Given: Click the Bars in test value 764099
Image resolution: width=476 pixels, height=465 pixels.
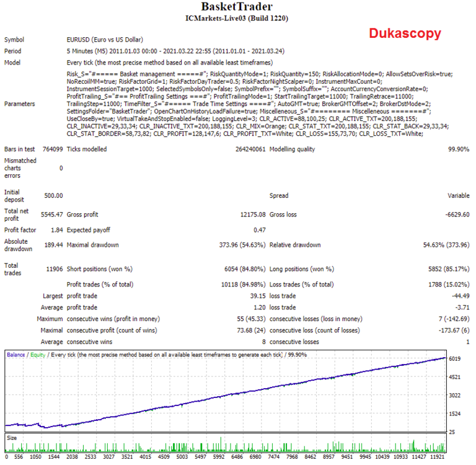Looking at the screenshot, I should tap(53, 149).
